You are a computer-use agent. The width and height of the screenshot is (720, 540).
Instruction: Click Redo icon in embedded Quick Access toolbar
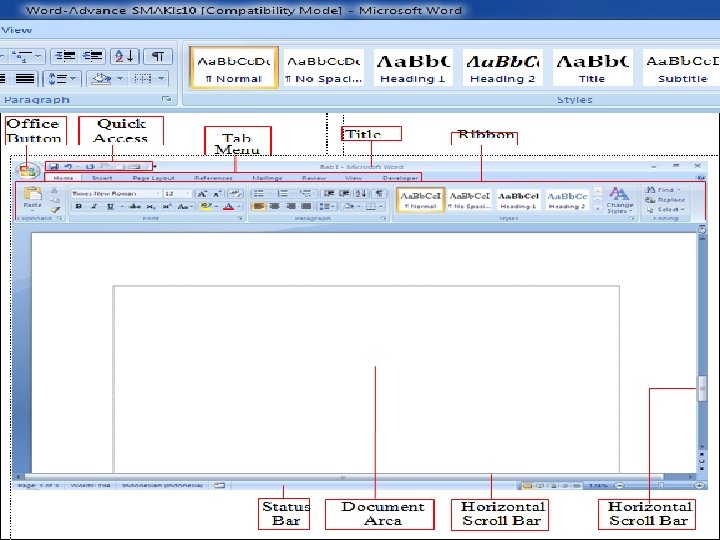[90, 166]
